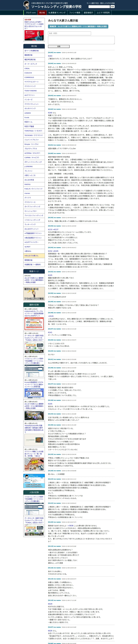Open popular article トラストレンディング事件 link
Image resolution: width=138 pixels, height=644 pixels.
[x=34, y=499]
